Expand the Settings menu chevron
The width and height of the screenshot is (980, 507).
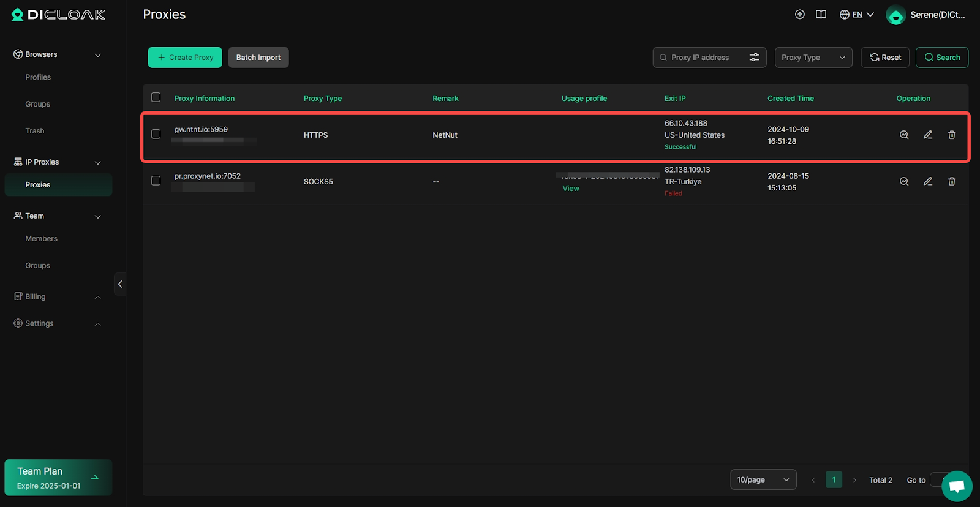[98, 324]
